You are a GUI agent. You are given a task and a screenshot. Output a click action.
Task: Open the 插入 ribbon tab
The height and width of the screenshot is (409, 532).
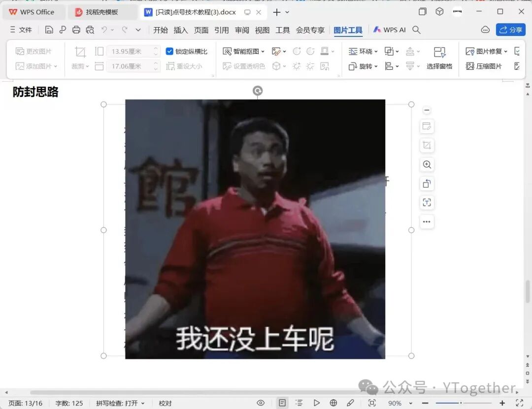point(180,30)
